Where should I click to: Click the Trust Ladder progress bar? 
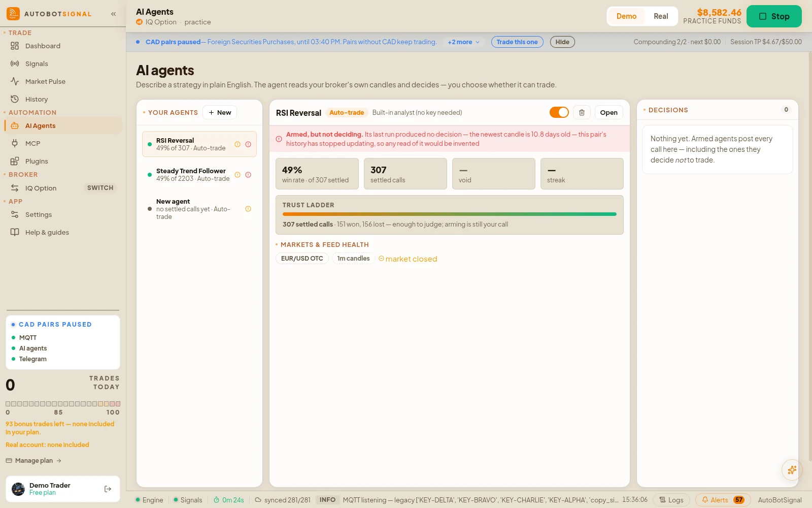tap(450, 214)
